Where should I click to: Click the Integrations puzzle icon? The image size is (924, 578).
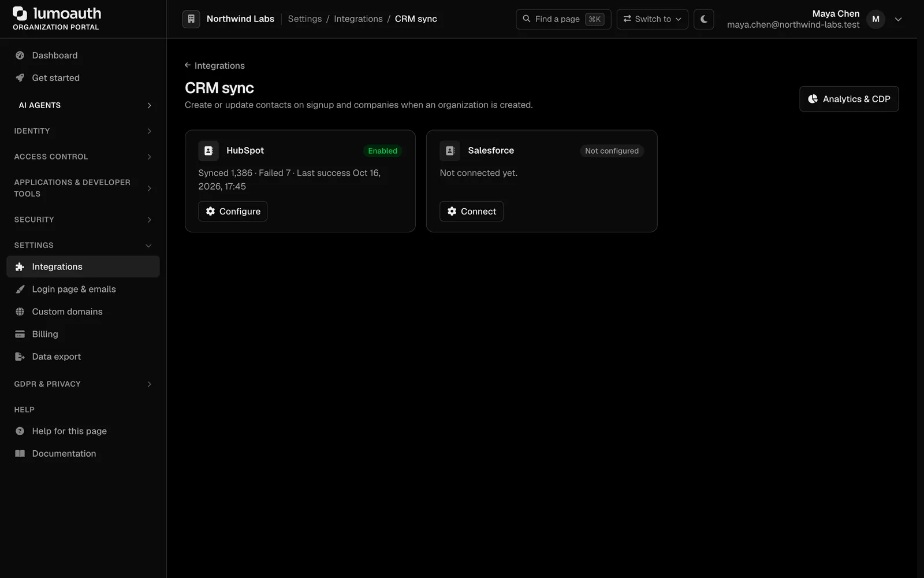pyautogui.click(x=20, y=267)
